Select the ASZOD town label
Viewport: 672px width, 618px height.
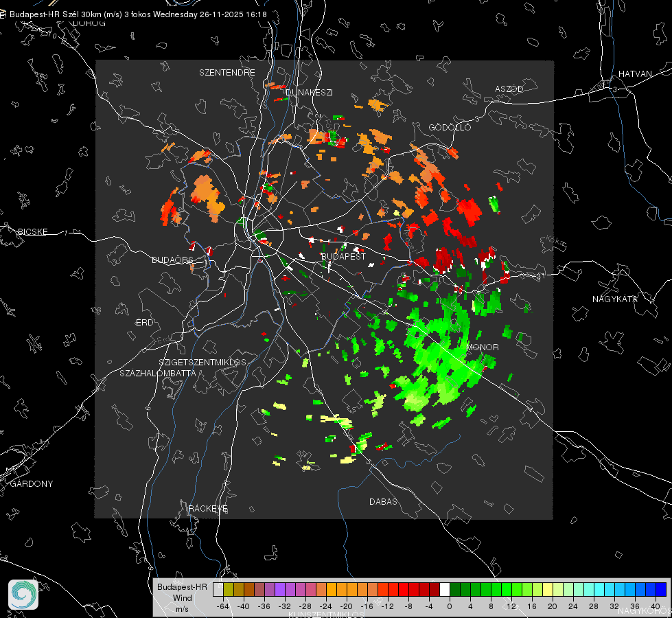[509, 89]
